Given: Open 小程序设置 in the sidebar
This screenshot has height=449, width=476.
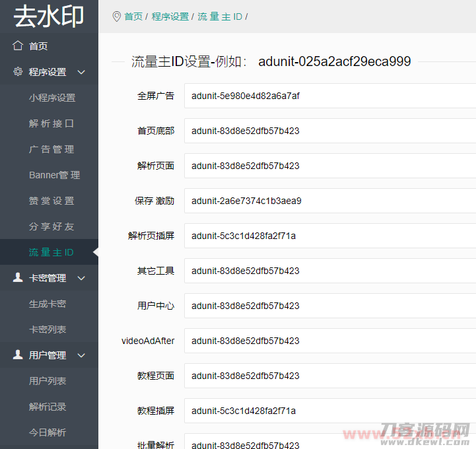Looking at the screenshot, I should point(52,98).
